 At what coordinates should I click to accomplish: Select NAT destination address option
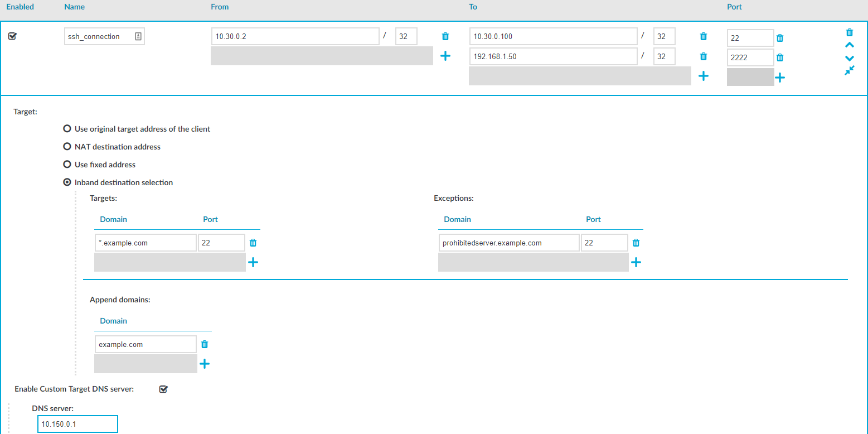pos(67,147)
